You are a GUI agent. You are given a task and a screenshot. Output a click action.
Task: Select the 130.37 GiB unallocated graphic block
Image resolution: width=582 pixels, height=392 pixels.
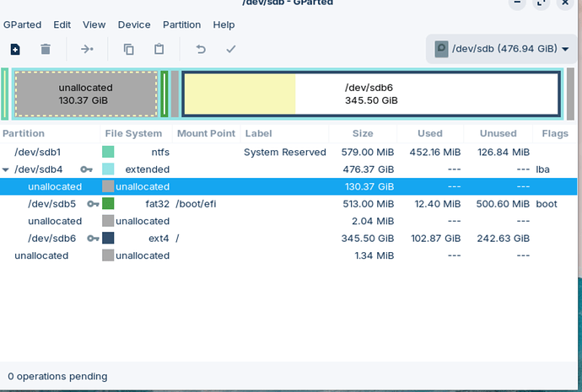(85, 94)
